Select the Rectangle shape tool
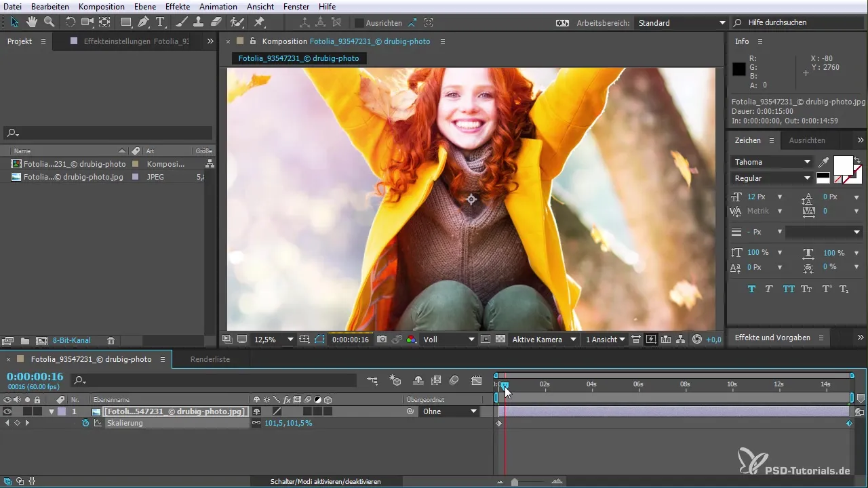 click(126, 22)
